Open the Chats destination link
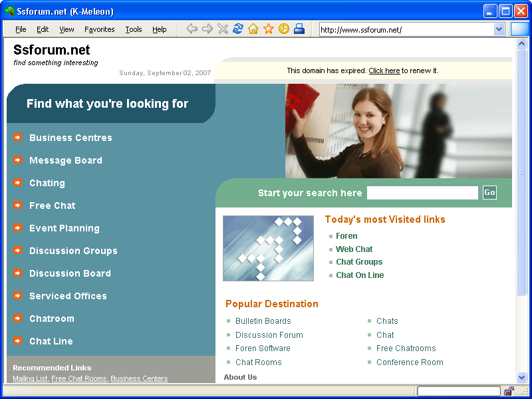This screenshot has height=399, width=532. click(387, 321)
